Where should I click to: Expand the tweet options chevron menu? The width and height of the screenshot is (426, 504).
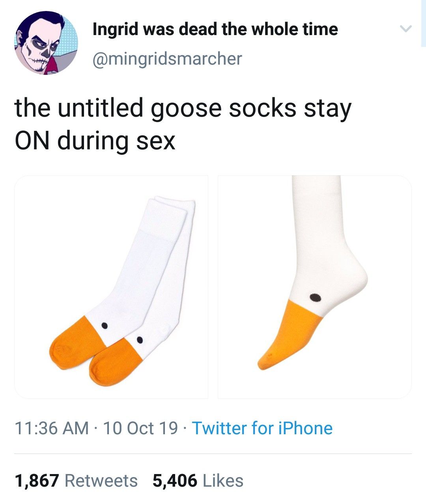point(405,29)
